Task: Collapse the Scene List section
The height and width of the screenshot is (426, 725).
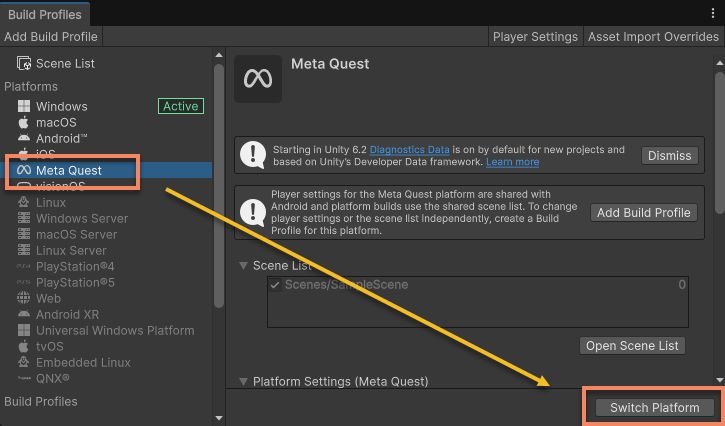Action: [243, 265]
